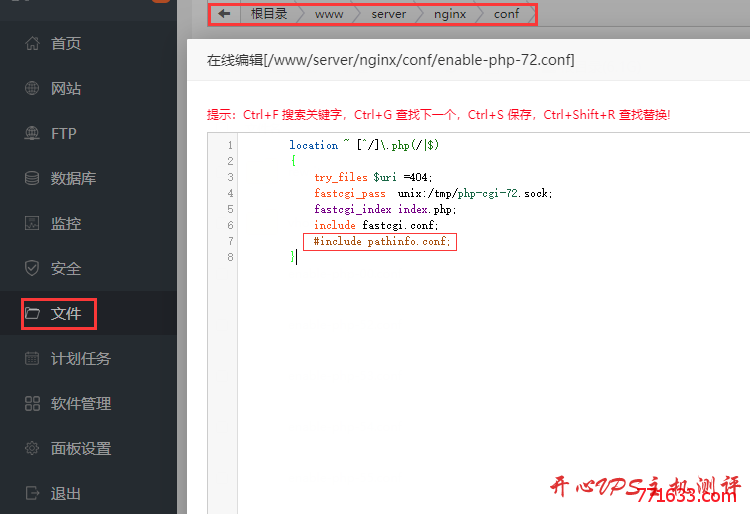
Task: Click the fastcgi_index index.php line
Action: tap(385, 209)
